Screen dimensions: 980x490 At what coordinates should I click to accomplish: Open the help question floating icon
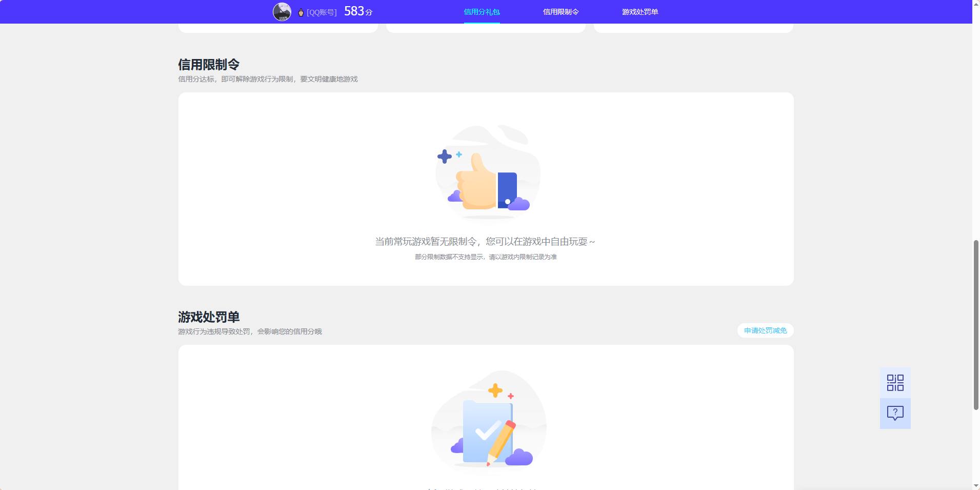click(895, 414)
